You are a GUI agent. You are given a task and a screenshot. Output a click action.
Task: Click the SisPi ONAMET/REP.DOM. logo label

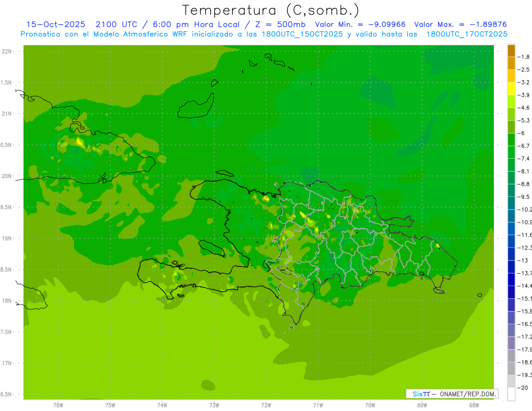click(x=452, y=394)
